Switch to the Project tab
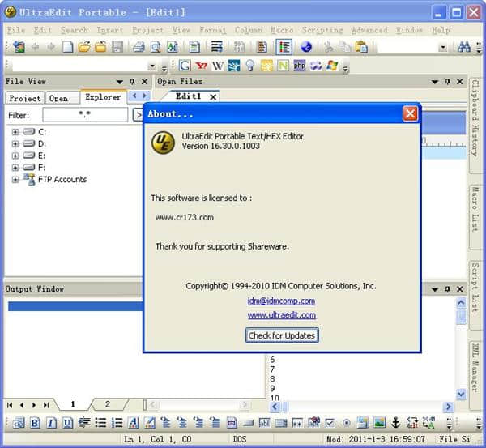The image size is (486, 448). click(x=24, y=98)
